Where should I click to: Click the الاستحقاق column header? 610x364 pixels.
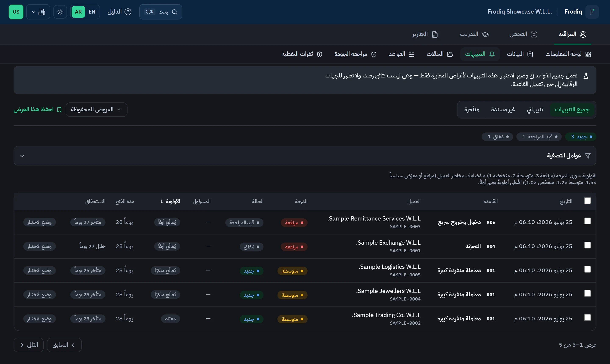[x=95, y=201]
